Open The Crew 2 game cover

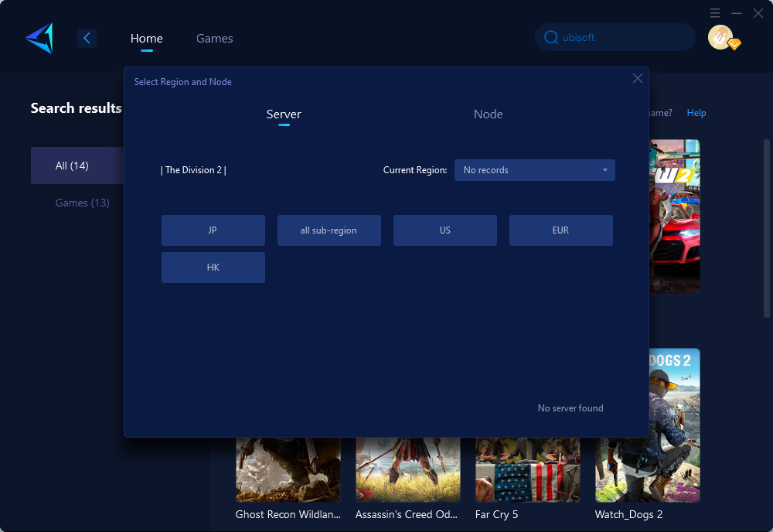(674, 217)
